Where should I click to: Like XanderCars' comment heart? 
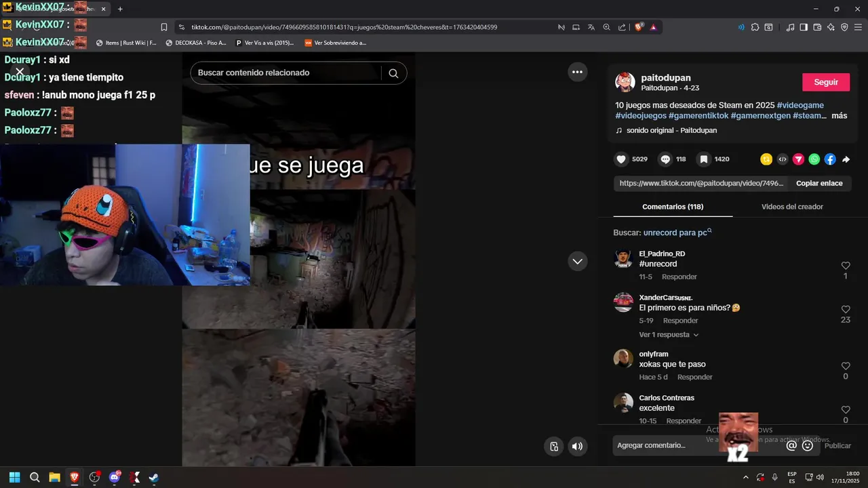pos(846,310)
